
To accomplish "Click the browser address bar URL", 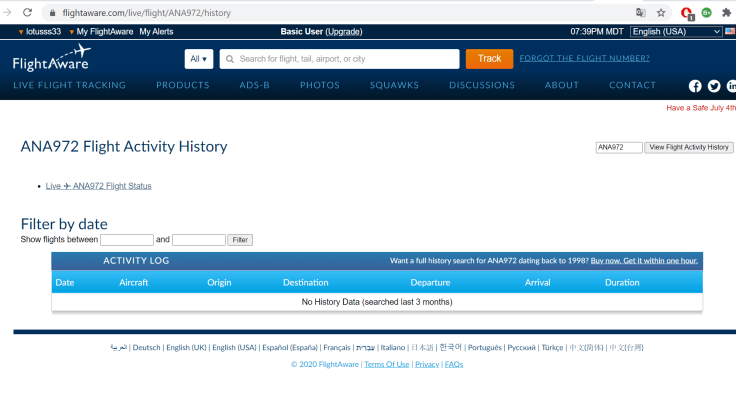I will coord(146,13).
